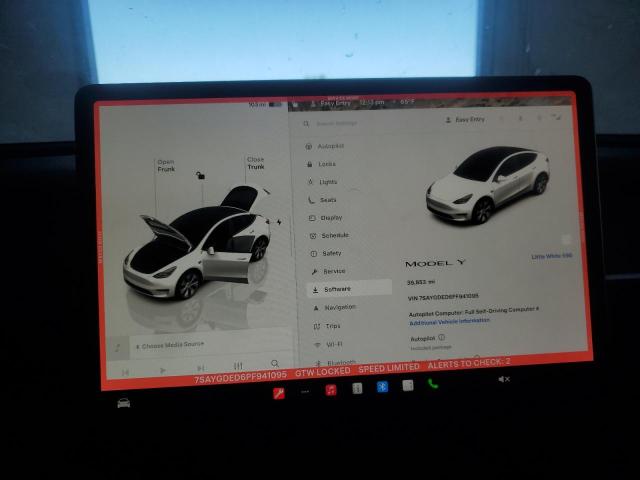The image size is (640, 480).
Task: Tap Open Frunk
Action: click(166, 166)
